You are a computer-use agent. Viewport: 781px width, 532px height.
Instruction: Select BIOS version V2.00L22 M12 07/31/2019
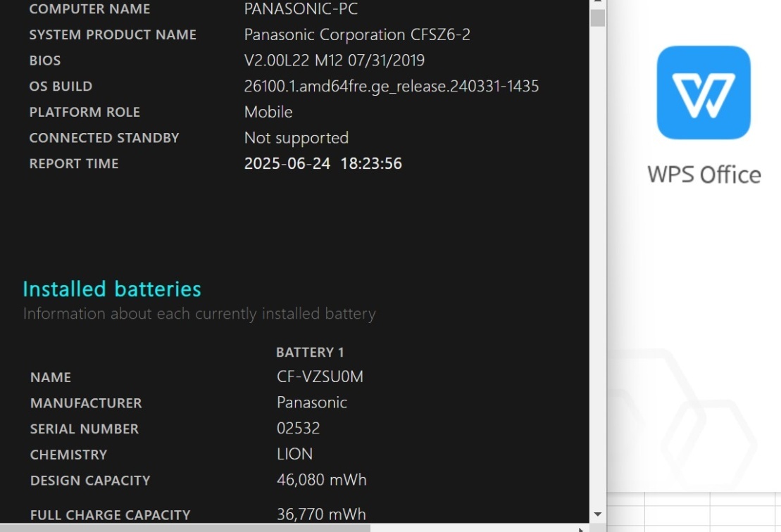(x=335, y=61)
